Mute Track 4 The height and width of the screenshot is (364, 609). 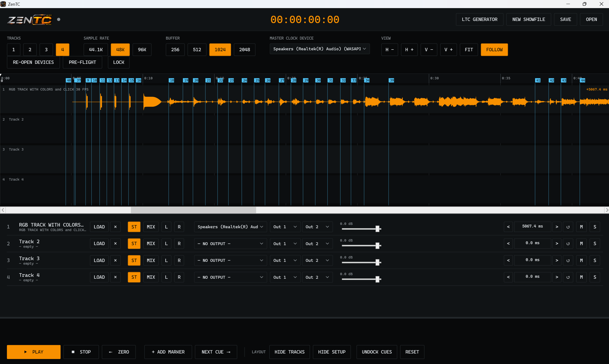click(582, 277)
